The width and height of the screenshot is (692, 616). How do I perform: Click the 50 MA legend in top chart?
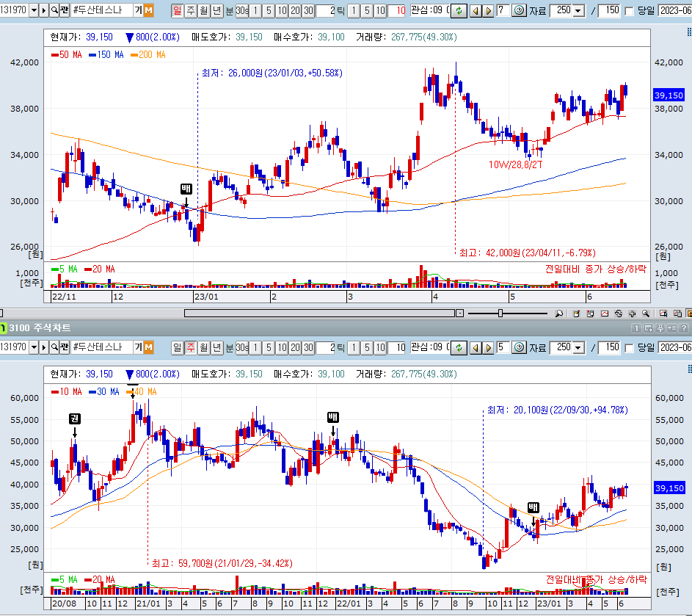click(66, 55)
